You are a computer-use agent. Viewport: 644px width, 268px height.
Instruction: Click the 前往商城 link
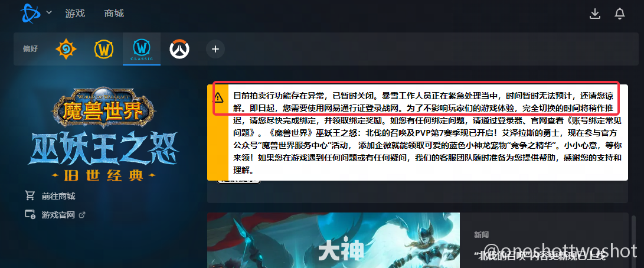pyautogui.click(x=58, y=196)
